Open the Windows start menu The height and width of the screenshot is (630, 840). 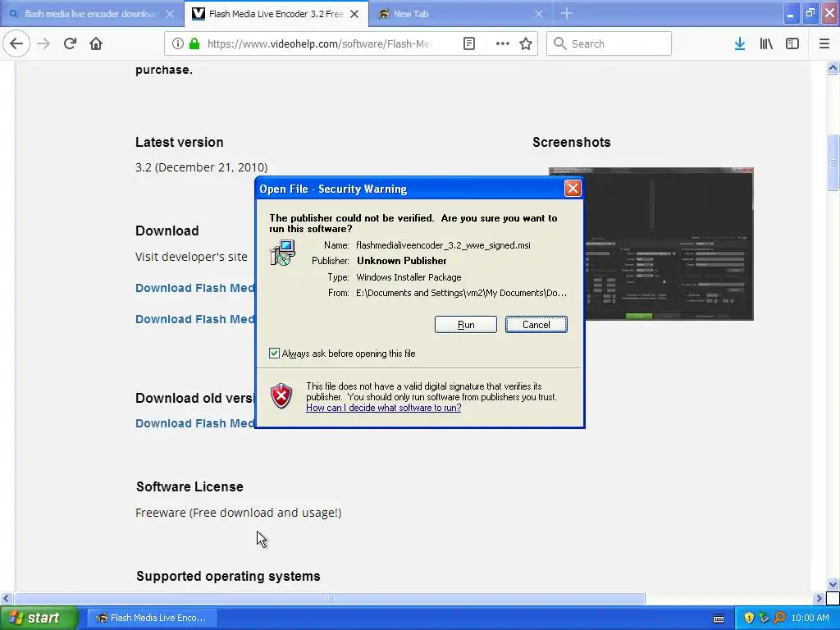click(x=39, y=618)
